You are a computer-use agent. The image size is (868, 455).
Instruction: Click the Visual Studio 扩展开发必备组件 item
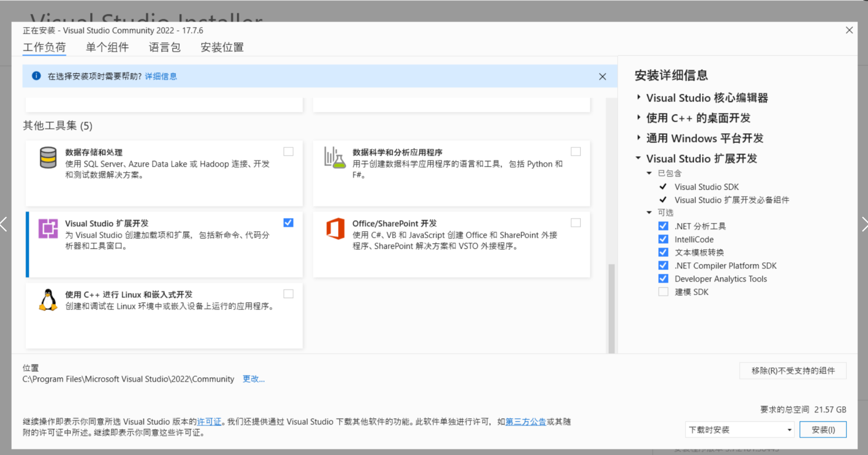(x=732, y=200)
